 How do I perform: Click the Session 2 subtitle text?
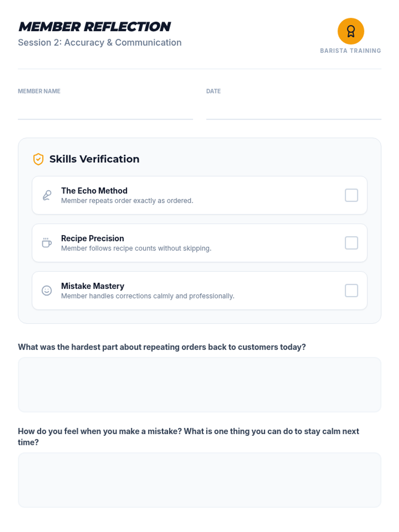coord(100,43)
